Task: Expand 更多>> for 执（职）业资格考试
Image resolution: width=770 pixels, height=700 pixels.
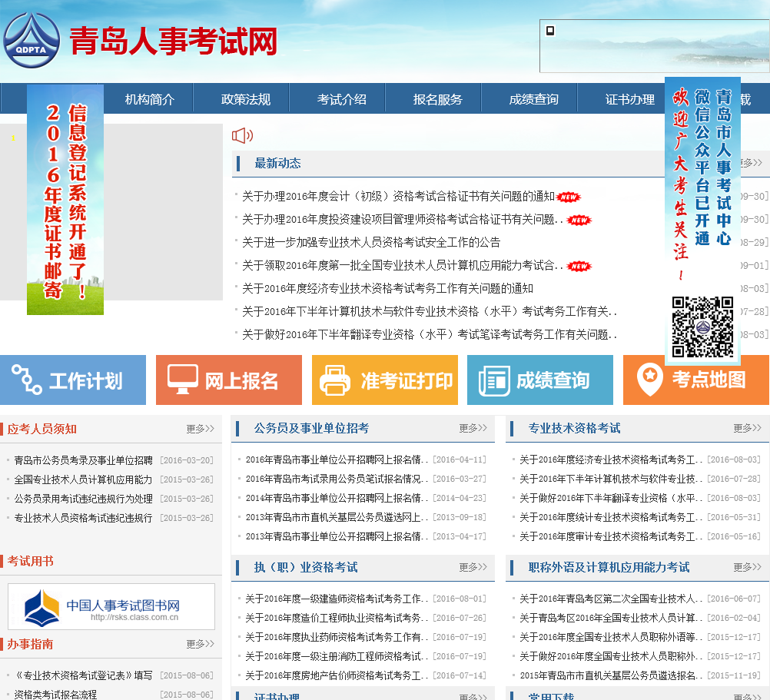Action: (x=473, y=567)
